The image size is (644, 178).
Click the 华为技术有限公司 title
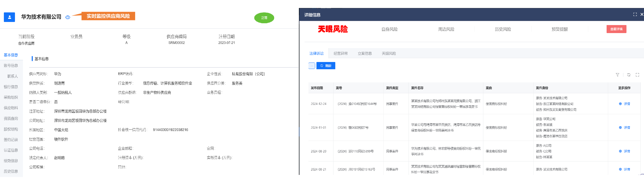[x=41, y=17]
